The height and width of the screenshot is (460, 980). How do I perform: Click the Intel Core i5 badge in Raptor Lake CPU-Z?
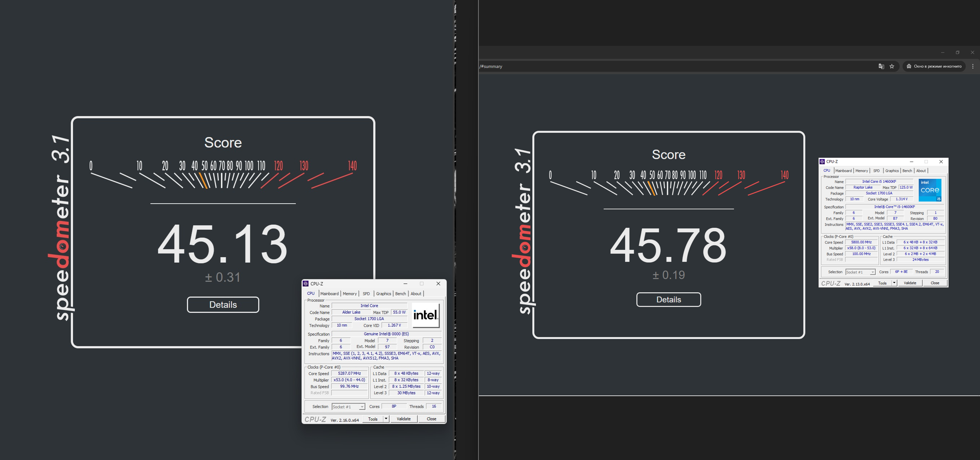(930, 190)
